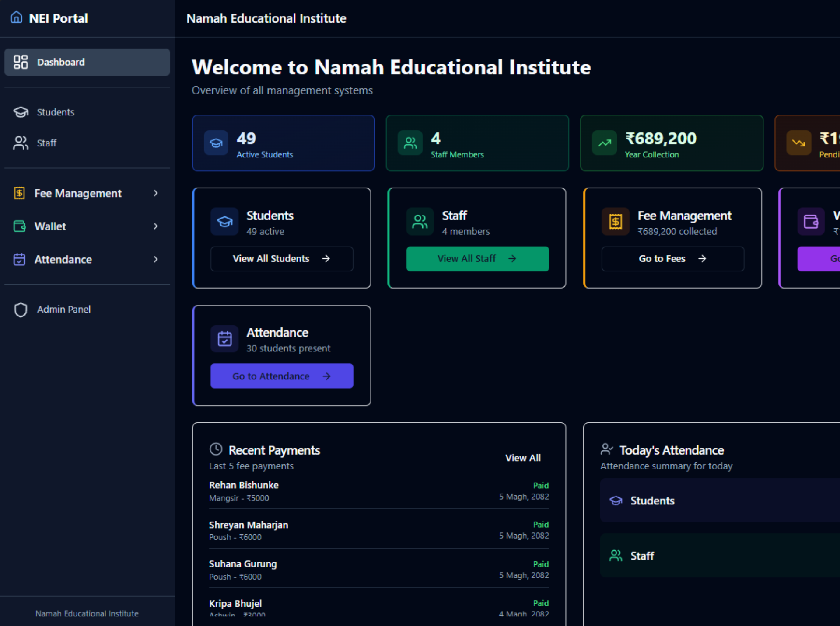The width and height of the screenshot is (840, 626).
Task: Open the Dashboard menu item
Action: tap(87, 62)
